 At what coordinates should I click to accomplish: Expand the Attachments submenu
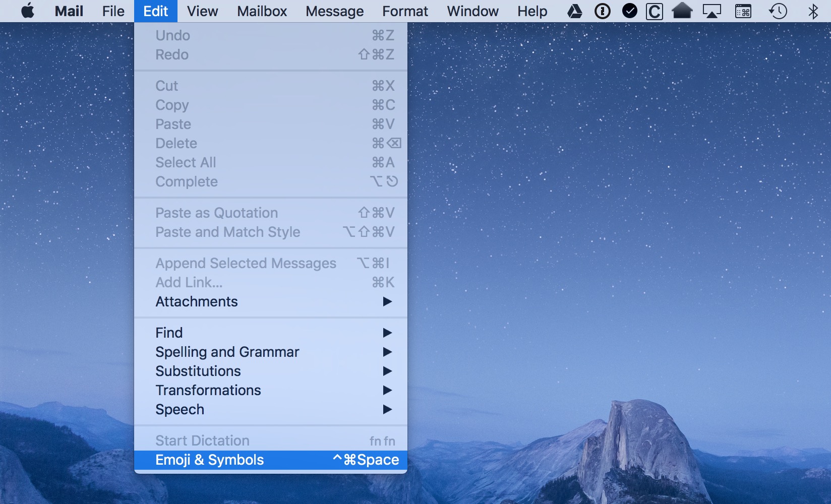[271, 301]
